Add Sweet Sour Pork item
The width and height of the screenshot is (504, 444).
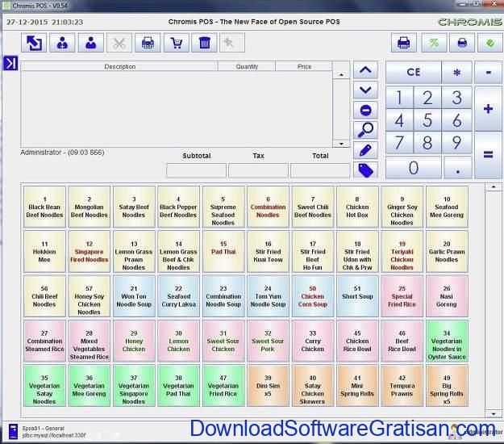(x=268, y=341)
